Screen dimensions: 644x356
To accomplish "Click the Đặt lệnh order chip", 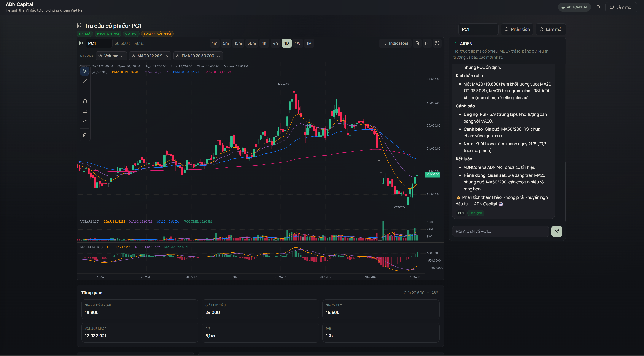I will (x=476, y=213).
